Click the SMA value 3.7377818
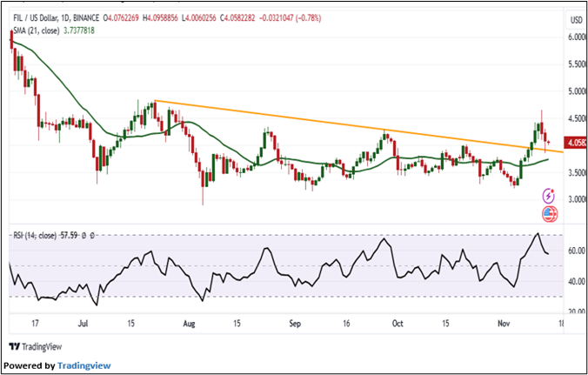Viewport: 588px width, 375px height. (78, 30)
